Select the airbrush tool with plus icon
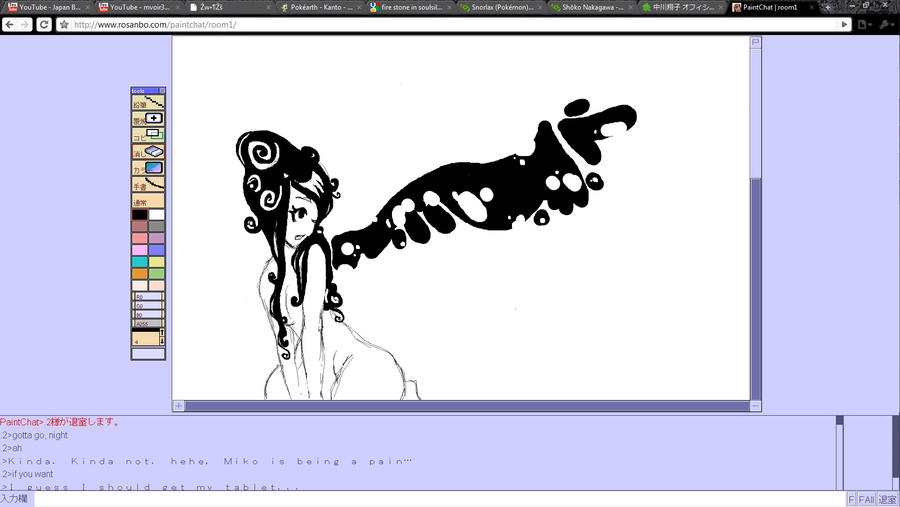 coord(148,119)
